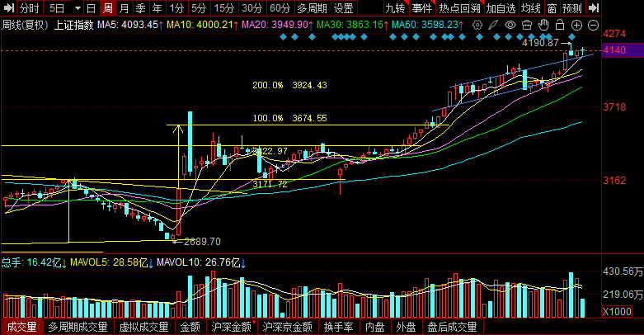Viewport: 644px width, 335px height.
Task: Select the 周 weekly K-line tab
Action: coord(107,8)
